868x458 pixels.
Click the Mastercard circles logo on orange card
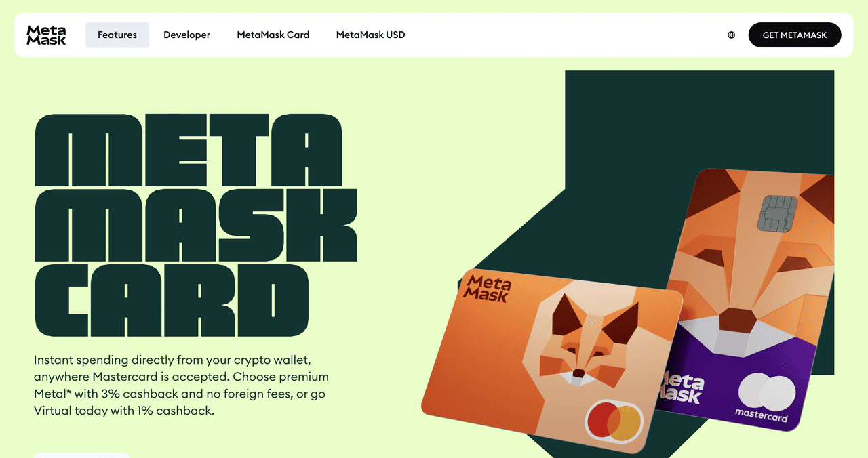[x=614, y=421]
